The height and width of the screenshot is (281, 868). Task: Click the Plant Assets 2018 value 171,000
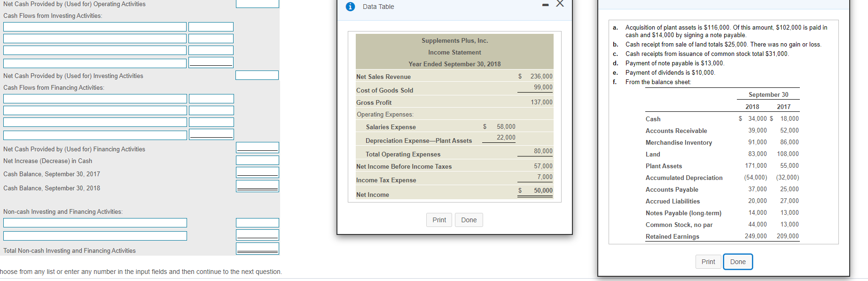tap(756, 166)
